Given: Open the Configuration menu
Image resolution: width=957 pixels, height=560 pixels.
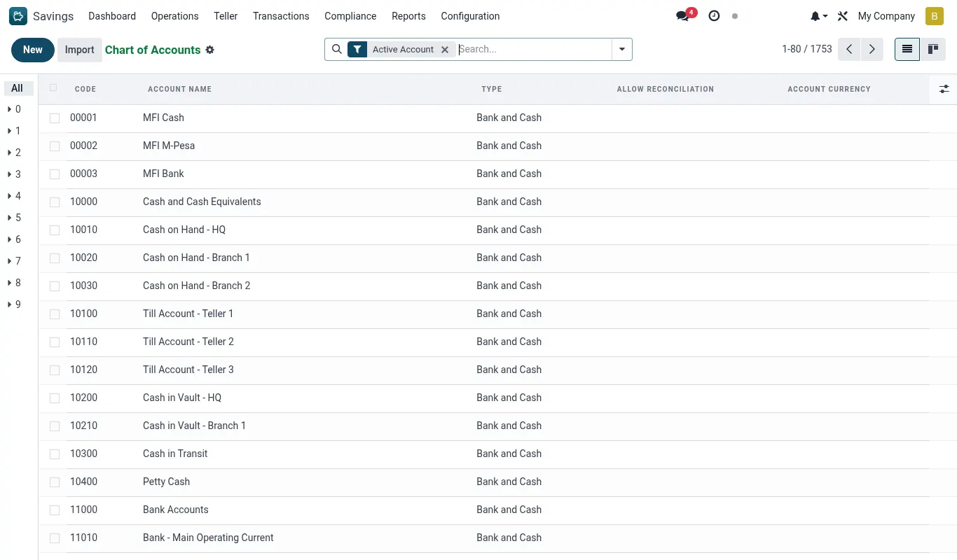Looking at the screenshot, I should 470,16.
